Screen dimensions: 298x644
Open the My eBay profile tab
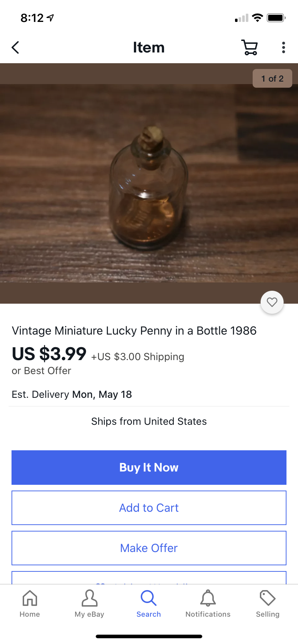(89, 604)
